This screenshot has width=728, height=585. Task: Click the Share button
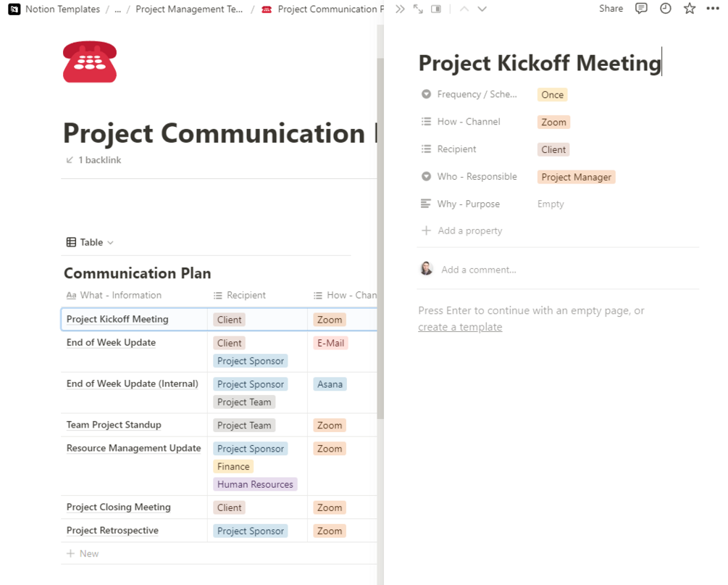pos(611,9)
